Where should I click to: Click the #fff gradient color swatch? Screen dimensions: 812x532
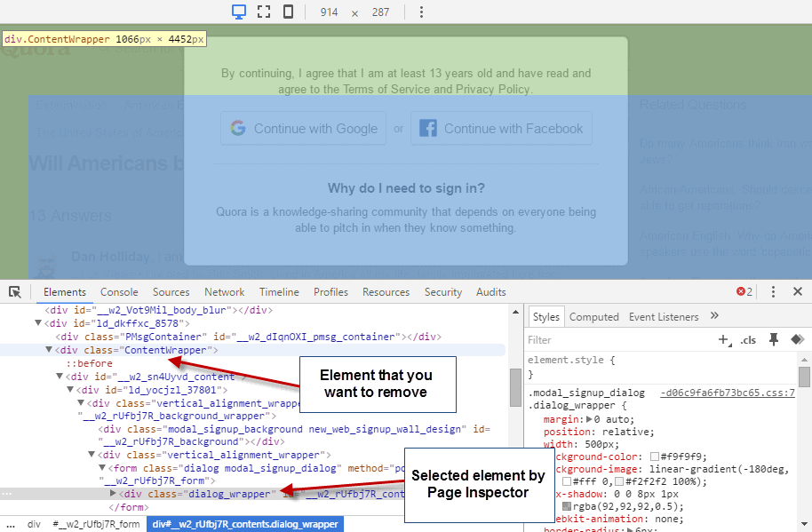567,481
